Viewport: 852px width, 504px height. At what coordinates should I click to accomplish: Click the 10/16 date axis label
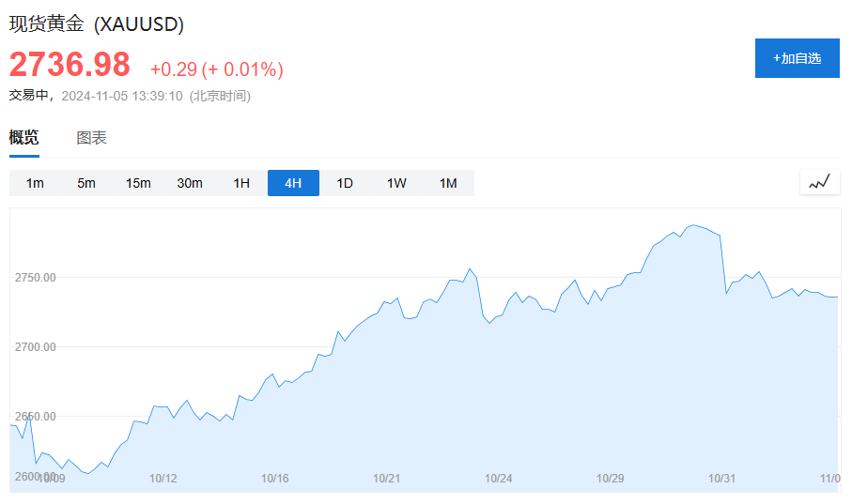click(x=275, y=479)
